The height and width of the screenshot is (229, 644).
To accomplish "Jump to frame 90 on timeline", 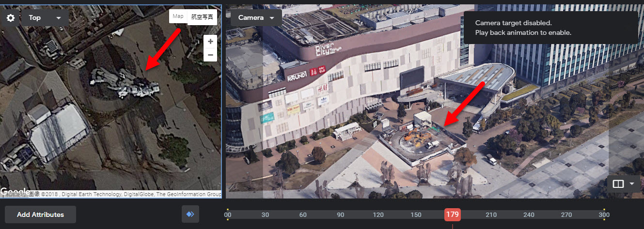I will (341, 214).
